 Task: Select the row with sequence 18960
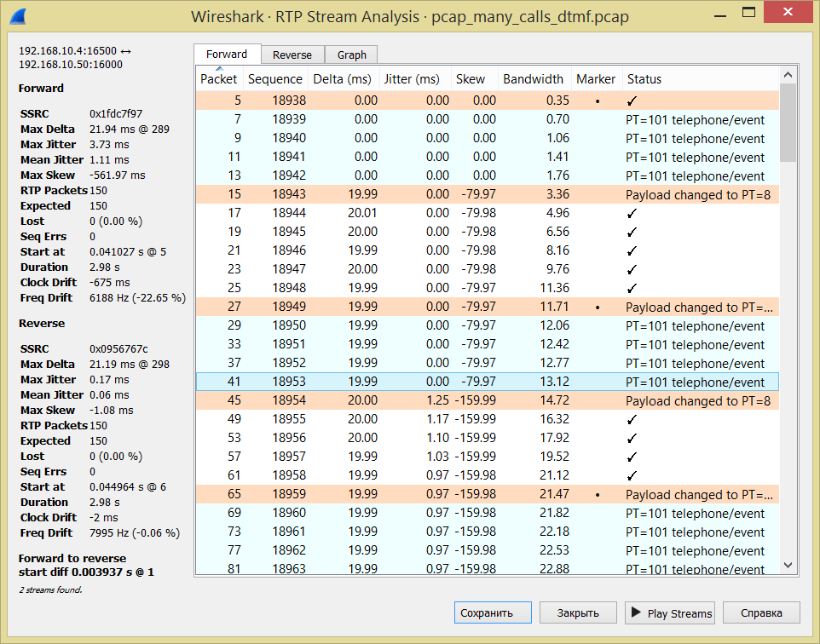(x=488, y=513)
